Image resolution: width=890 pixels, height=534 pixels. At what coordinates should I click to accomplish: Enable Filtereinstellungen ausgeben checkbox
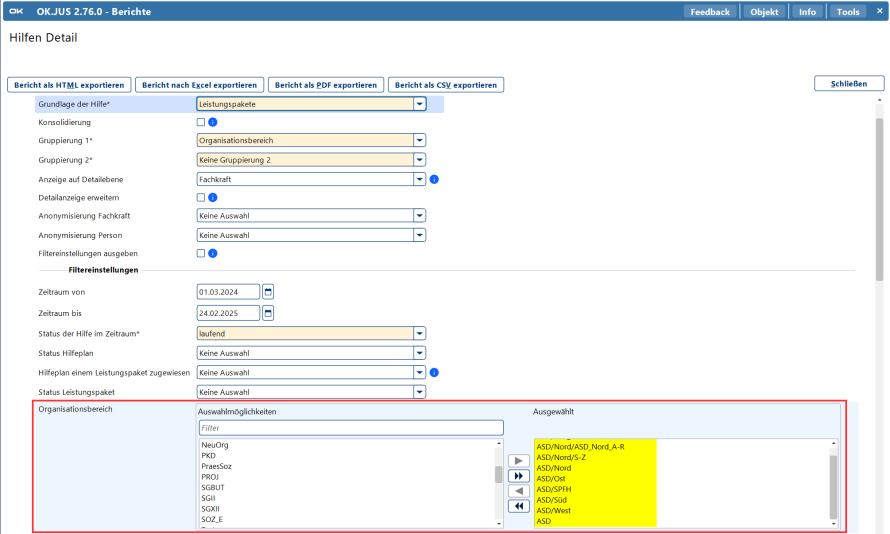click(200, 253)
